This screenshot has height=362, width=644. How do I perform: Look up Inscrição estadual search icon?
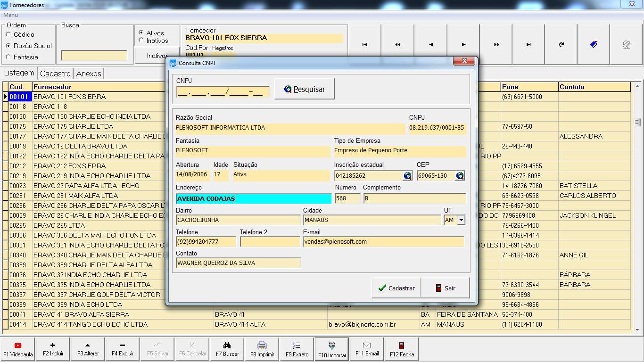(407, 176)
